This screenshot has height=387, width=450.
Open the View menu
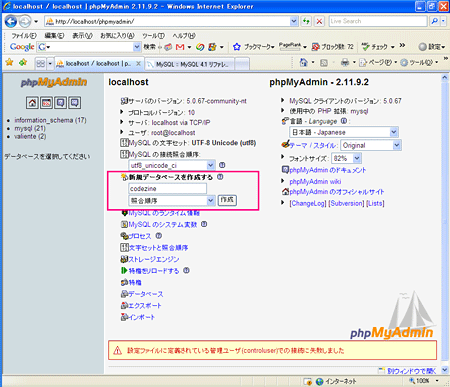click(x=82, y=35)
